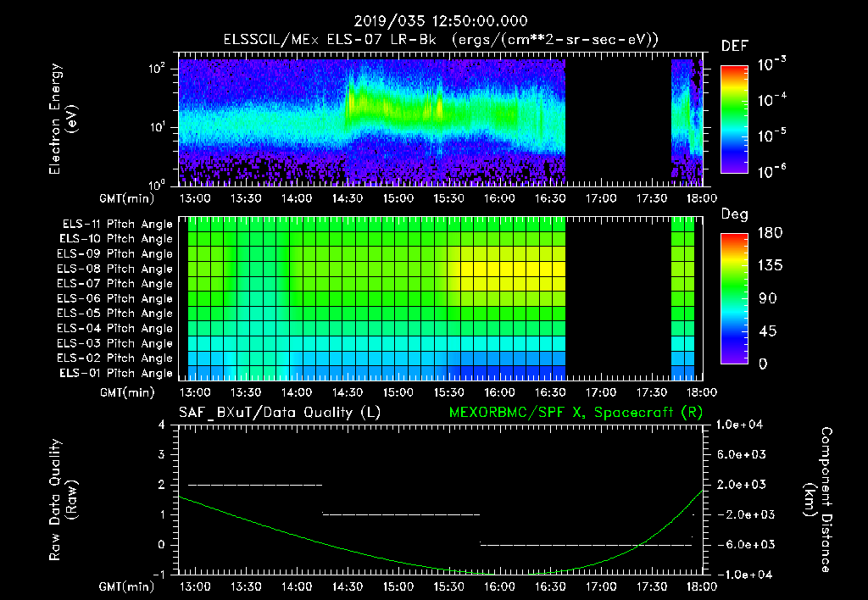Viewport: 868px width, 600px height.
Task: Click the 90 value on Deg scale
Action: tap(767, 298)
